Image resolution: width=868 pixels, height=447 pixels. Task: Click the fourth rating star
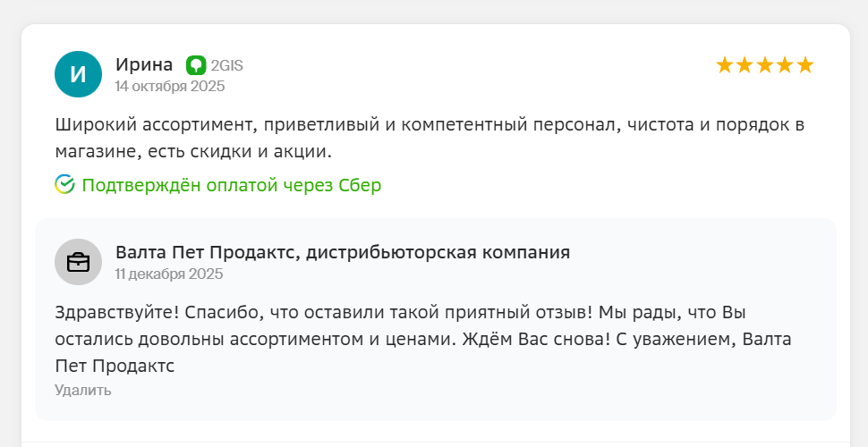[785, 65]
